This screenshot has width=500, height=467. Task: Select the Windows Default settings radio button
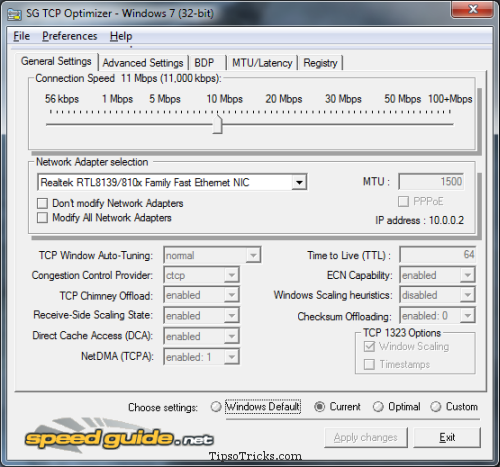216,407
